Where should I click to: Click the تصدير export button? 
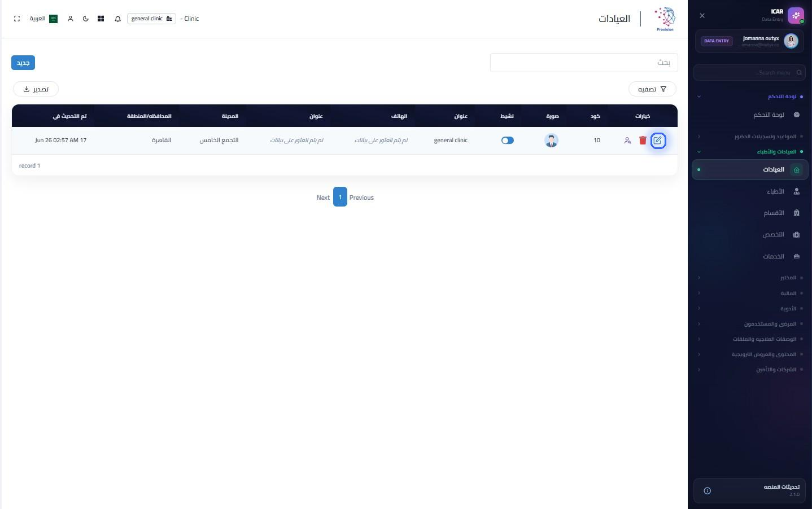tap(36, 89)
